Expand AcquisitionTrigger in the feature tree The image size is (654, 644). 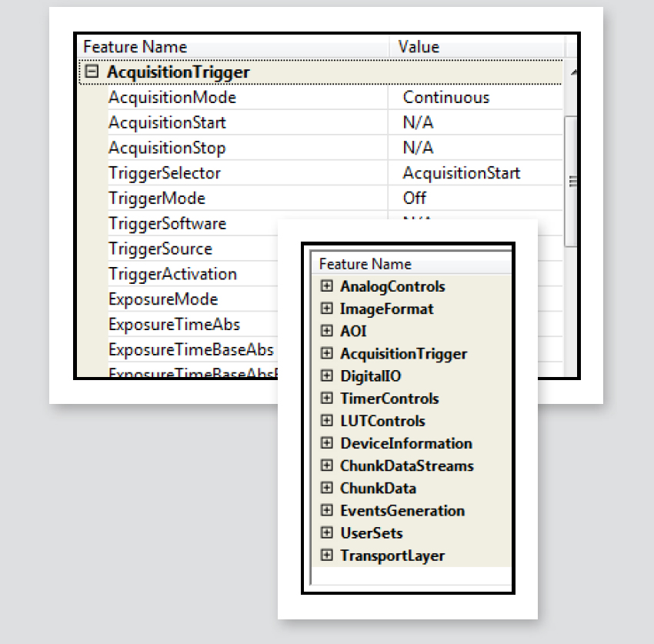(327, 354)
